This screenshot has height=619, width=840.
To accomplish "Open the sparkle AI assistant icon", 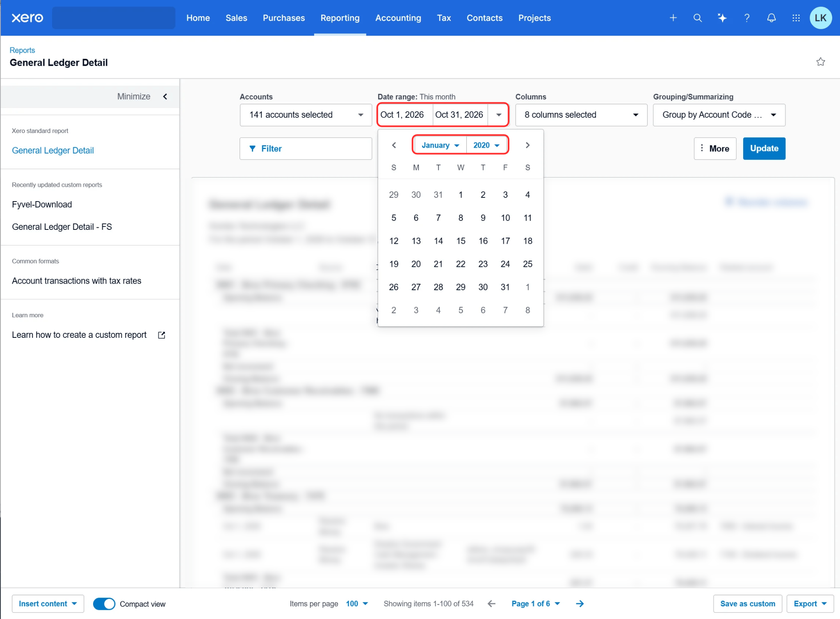I will click(x=722, y=18).
